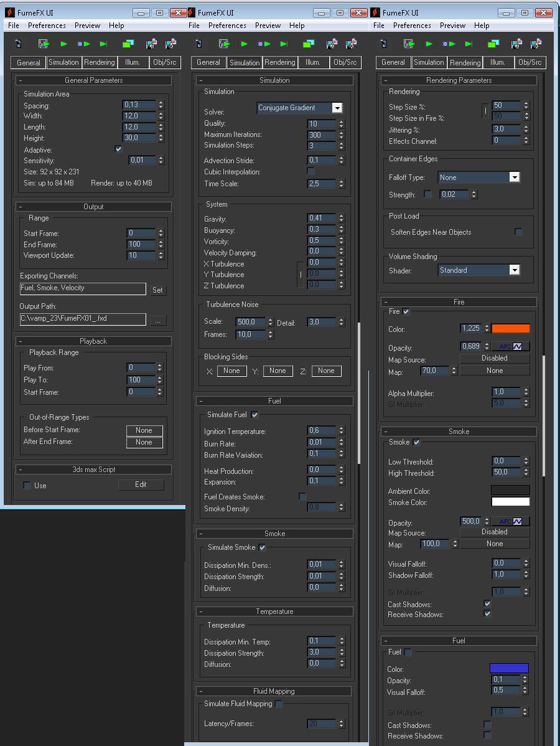
Task: Click continue simulation blue-dot play icon in left window
Action: pos(83,44)
